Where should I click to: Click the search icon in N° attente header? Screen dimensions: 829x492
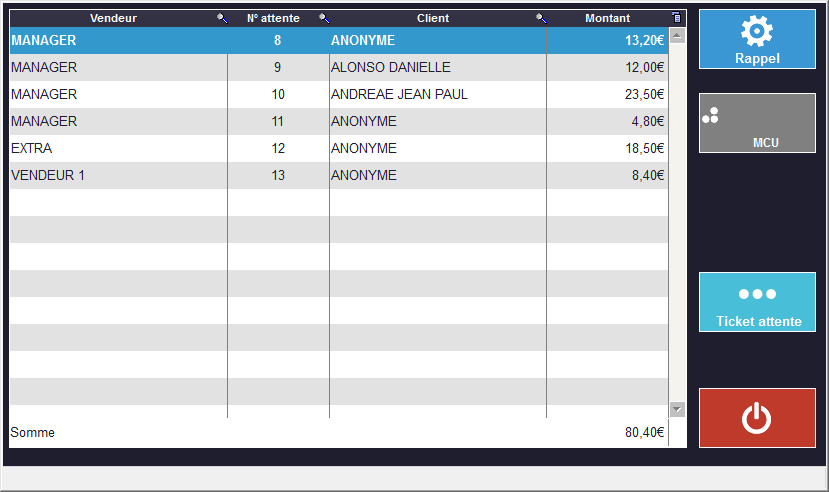pos(323,18)
